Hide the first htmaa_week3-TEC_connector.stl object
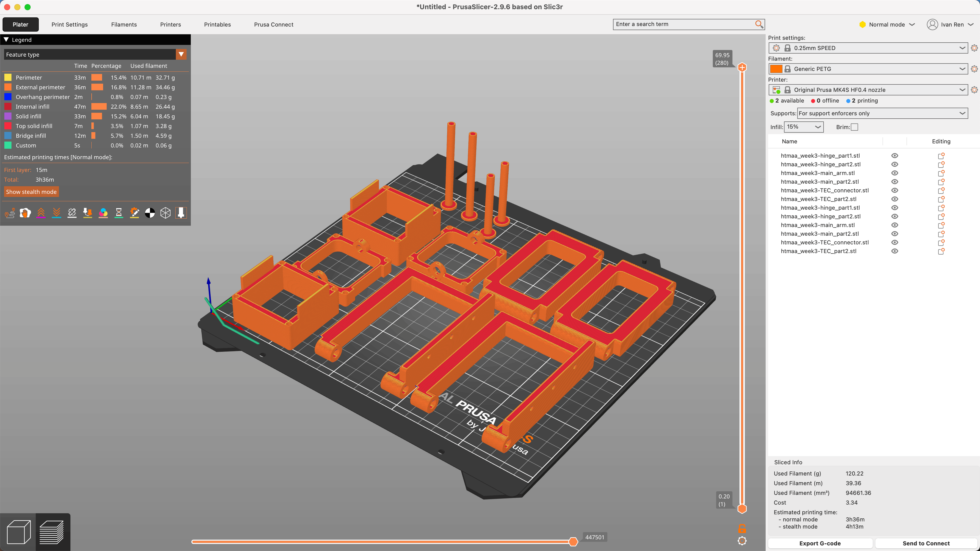Image resolution: width=980 pixels, height=551 pixels. (895, 191)
